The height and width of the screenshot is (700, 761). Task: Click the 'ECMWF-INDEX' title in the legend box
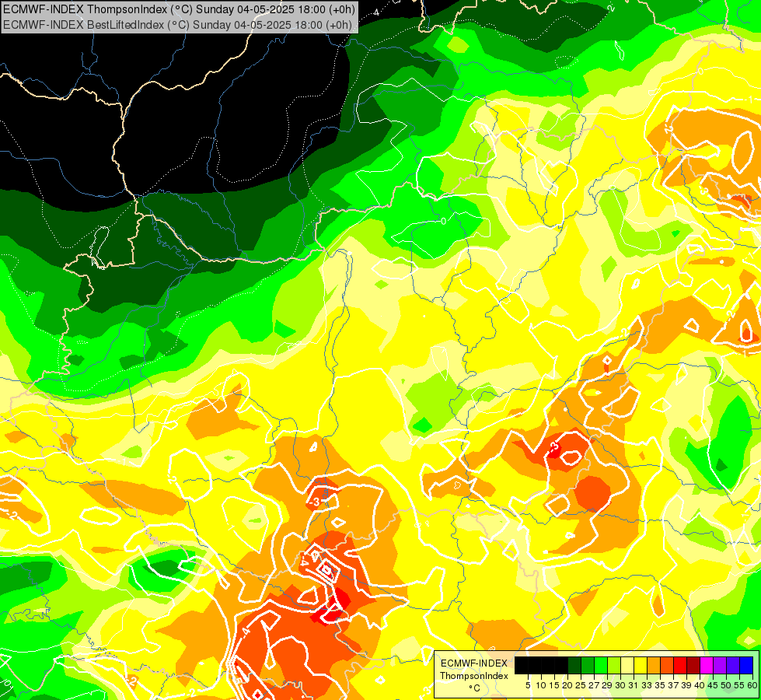(x=474, y=663)
